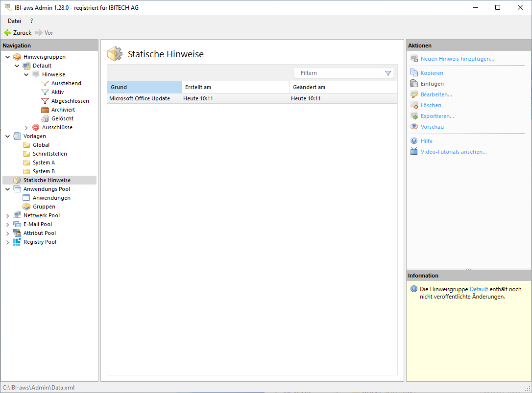Collapse the Hinweisgruppen tree node

click(x=7, y=57)
